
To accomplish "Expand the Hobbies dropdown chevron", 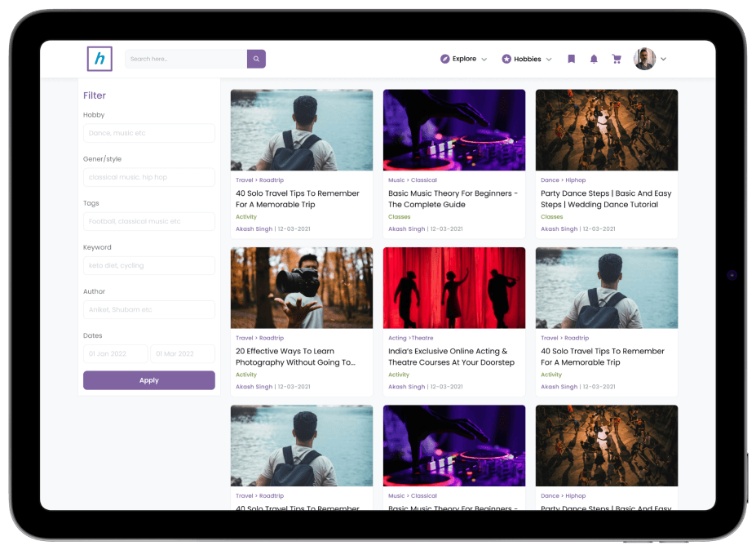I will [x=549, y=60].
